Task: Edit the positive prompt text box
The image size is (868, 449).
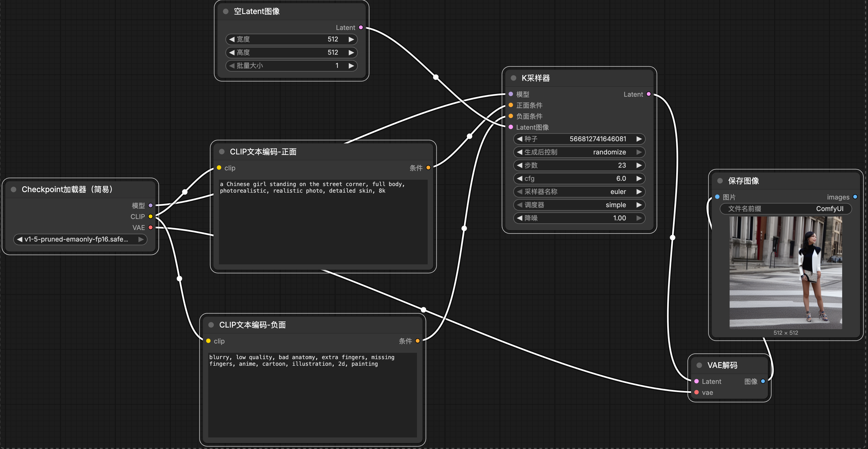Action: (x=323, y=222)
